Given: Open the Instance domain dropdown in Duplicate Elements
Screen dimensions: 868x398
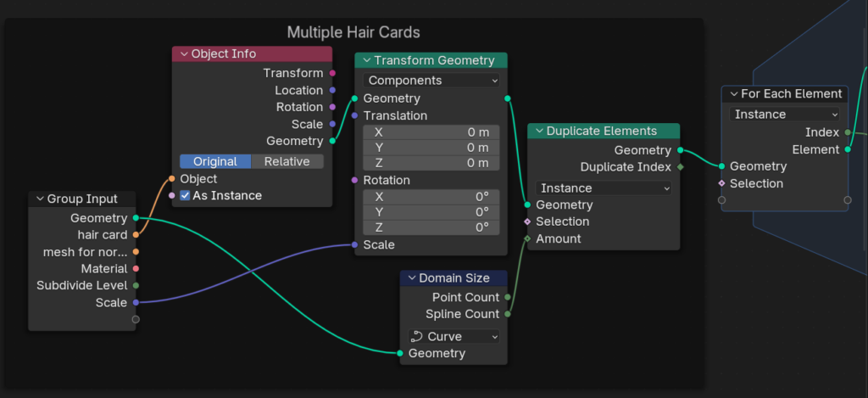Looking at the screenshot, I should pos(604,188).
